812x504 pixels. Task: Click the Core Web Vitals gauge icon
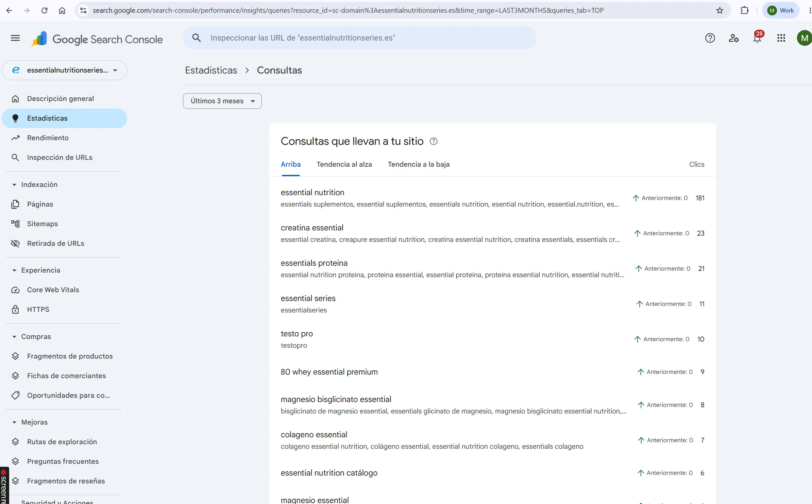[15, 290]
